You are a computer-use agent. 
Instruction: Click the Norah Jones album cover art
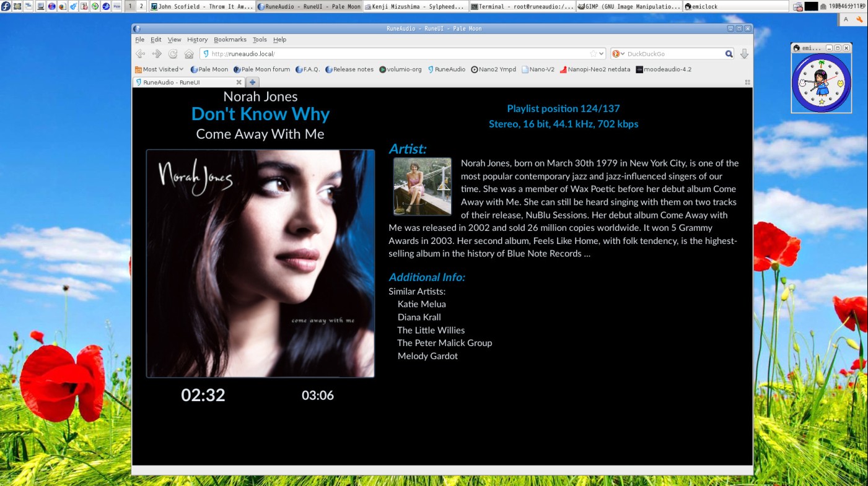click(x=260, y=263)
